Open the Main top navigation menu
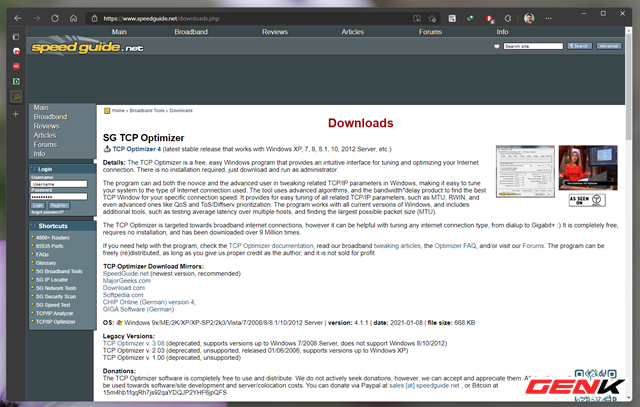640x407 pixels. tap(119, 32)
